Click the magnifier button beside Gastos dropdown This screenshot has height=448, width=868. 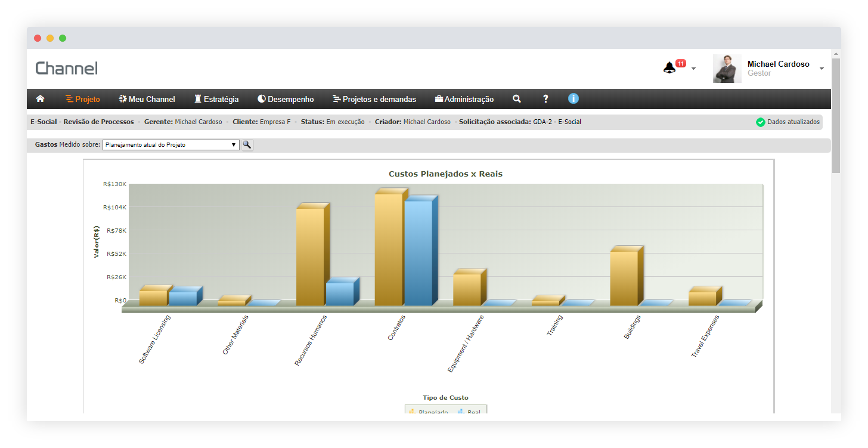tap(247, 145)
